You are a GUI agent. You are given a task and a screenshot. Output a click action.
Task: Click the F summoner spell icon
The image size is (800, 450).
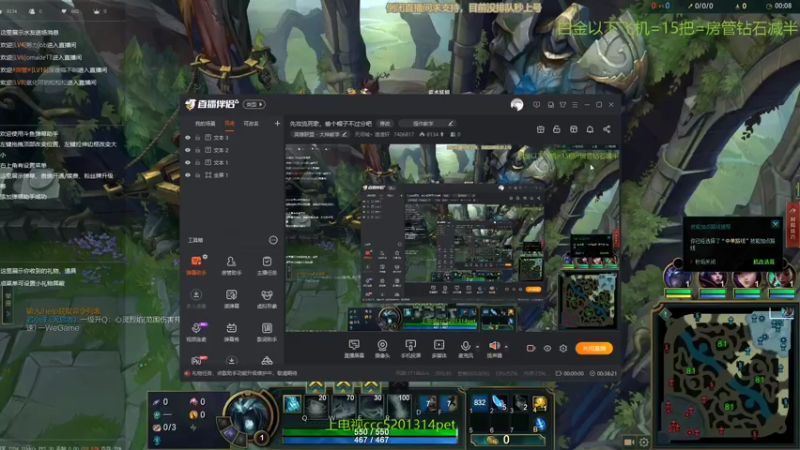(448, 403)
